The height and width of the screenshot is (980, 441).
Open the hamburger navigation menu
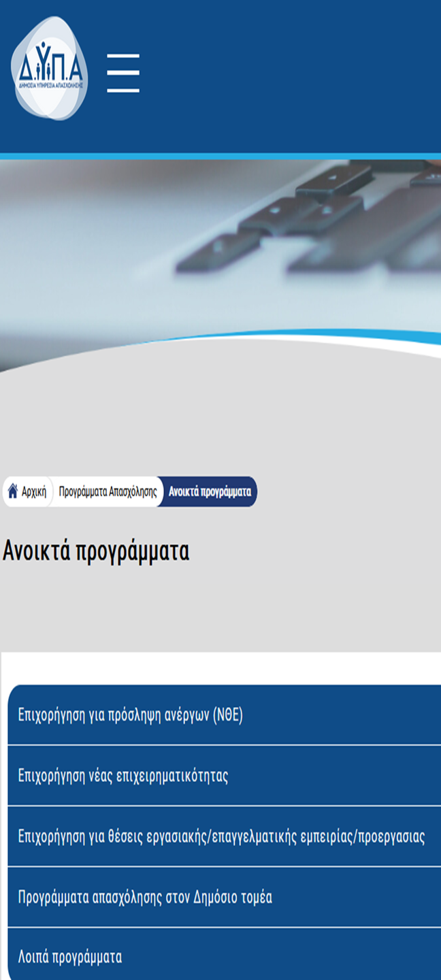pos(123,73)
